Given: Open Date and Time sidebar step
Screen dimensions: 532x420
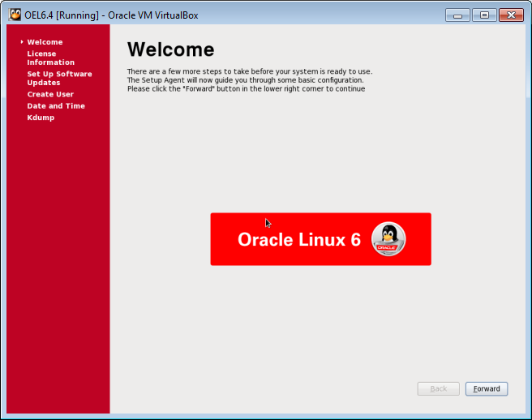Looking at the screenshot, I should tap(56, 106).
